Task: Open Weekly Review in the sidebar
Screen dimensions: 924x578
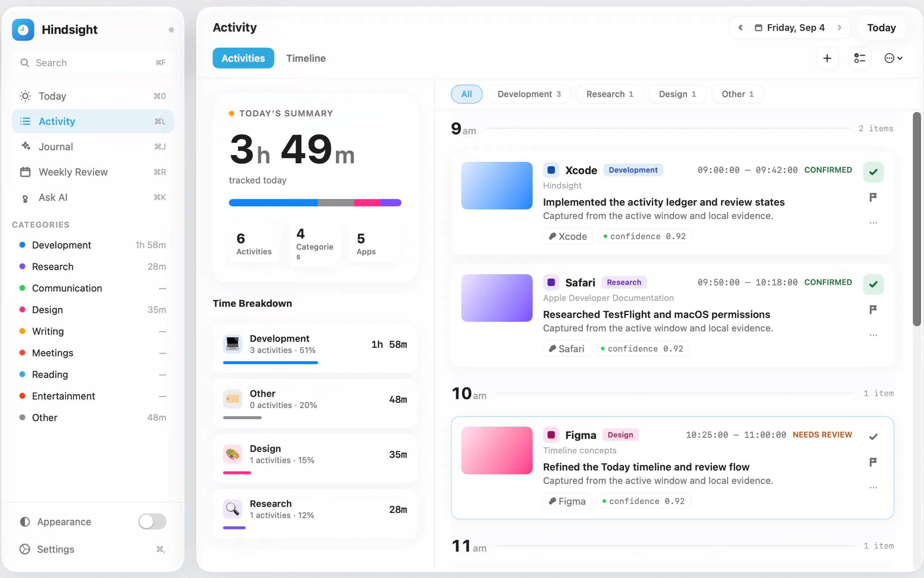Action: [x=93, y=172]
